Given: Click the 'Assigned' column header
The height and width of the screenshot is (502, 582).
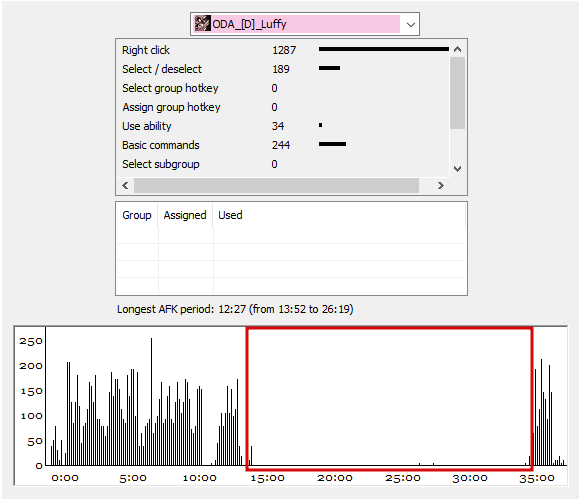Looking at the screenshot, I should (185, 215).
